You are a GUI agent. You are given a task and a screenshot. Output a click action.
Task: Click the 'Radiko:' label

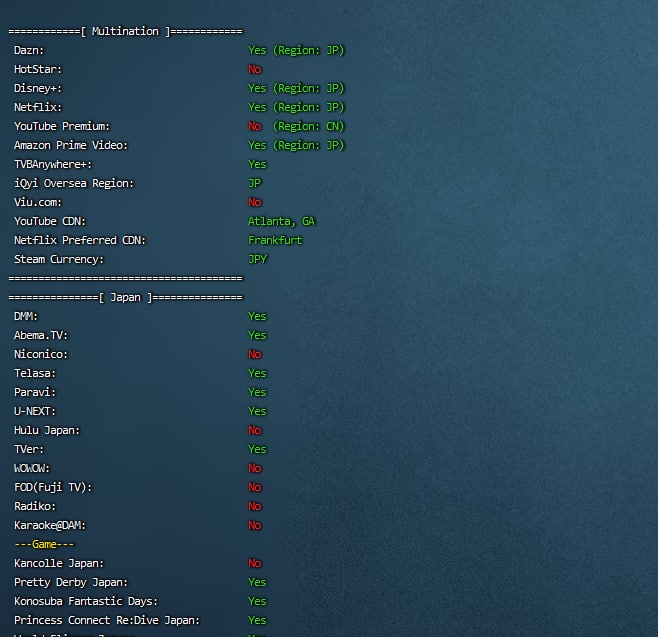tap(35, 506)
